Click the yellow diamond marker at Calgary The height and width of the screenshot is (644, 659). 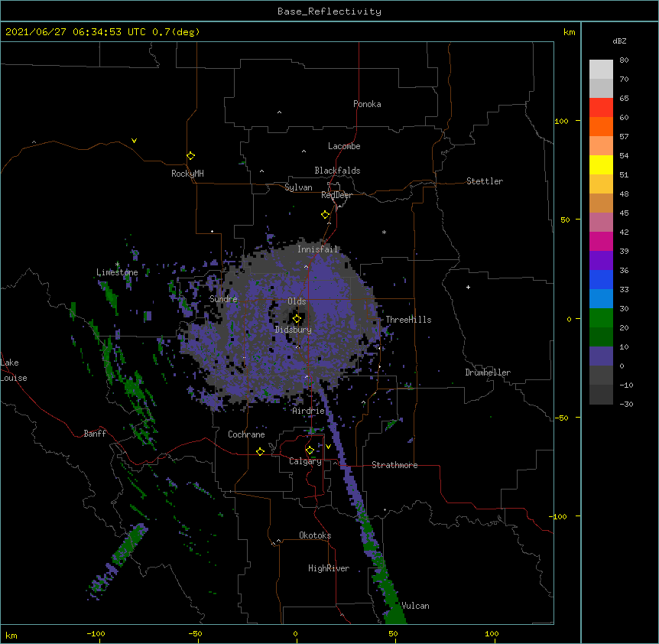(310, 450)
